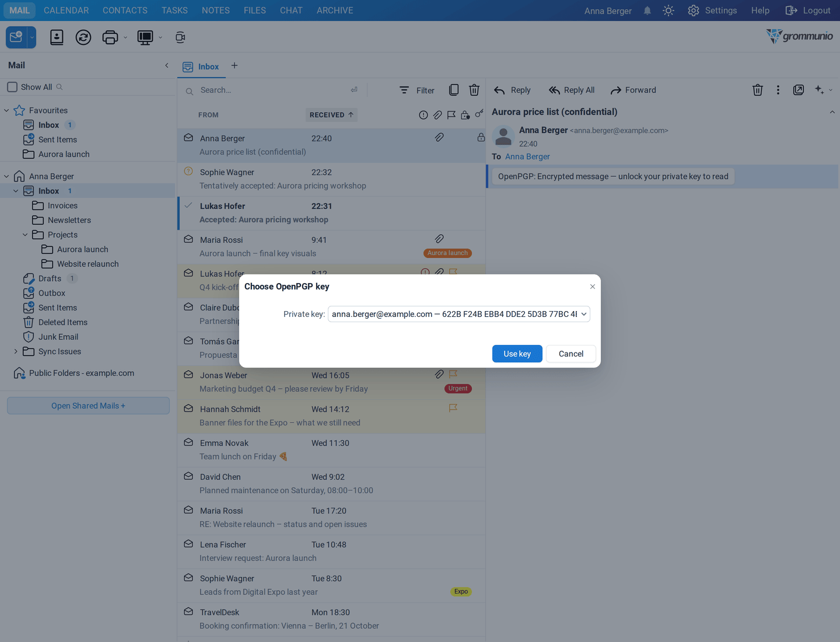Open the CALENDAR tab
This screenshot has width=840, height=642.
pyautogui.click(x=66, y=11)
